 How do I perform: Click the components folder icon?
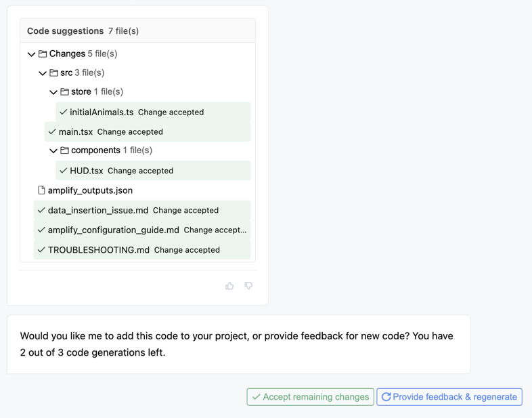tap(64, 150)
